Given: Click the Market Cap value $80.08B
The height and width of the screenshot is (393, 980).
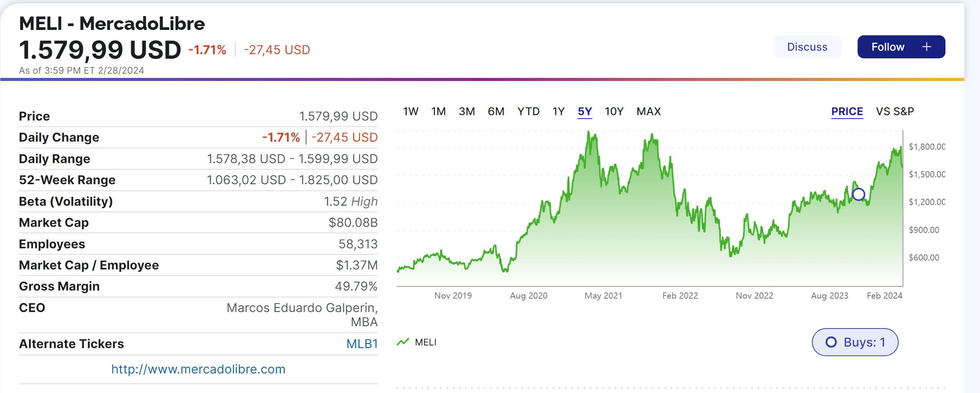Looking at the screenshot, I should pyautogui.click(x=353, y=223).
